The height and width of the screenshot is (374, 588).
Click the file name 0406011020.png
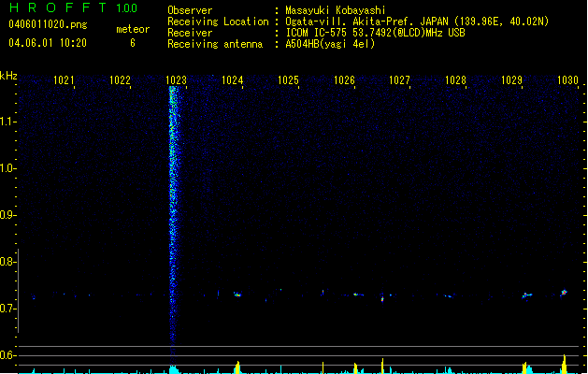click(48, 25)
